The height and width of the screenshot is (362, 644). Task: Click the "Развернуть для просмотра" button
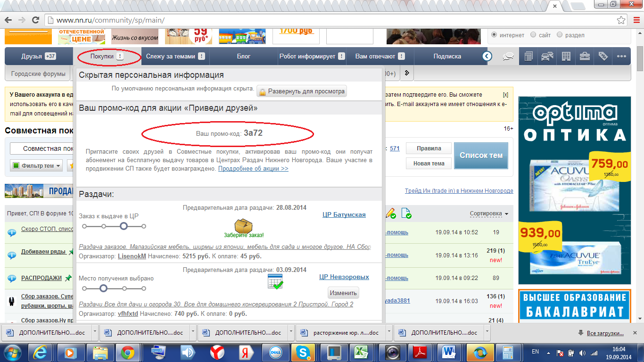pyautogui.click(x=302, y=91)
